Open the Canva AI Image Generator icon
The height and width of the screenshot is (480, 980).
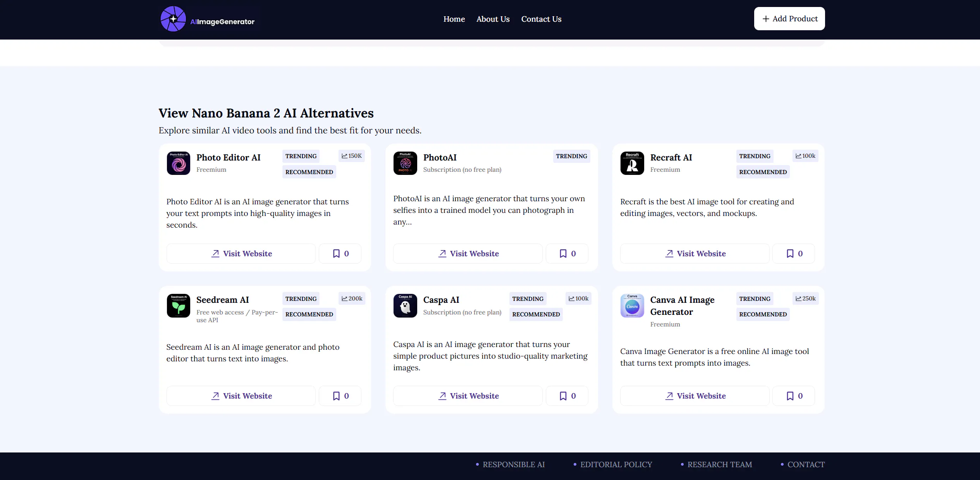pos(632,306)
